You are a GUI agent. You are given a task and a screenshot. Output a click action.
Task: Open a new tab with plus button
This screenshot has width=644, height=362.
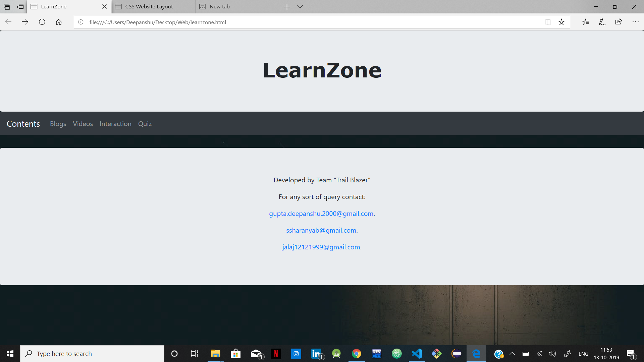tap(287, 7)
